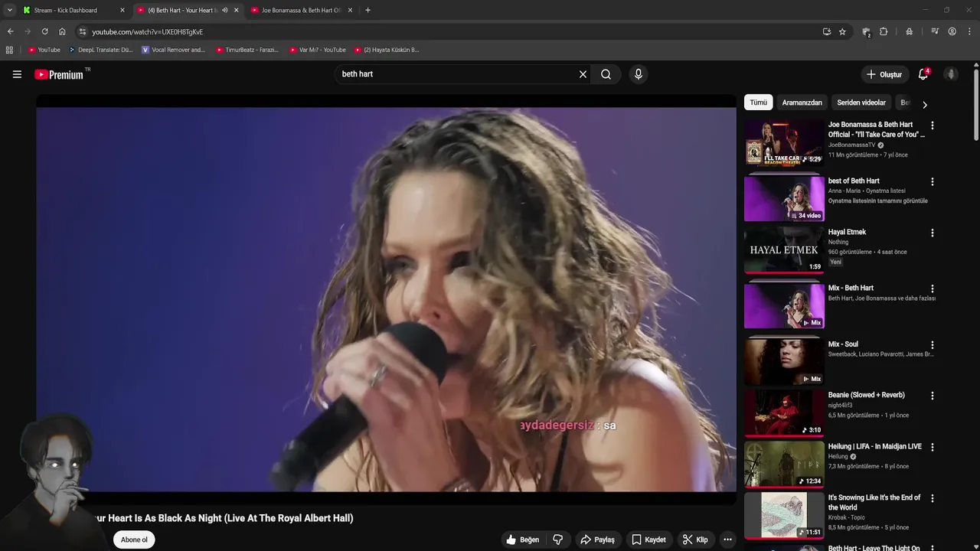Open the JoeBonamassaTV channel link

pos(851,145)
